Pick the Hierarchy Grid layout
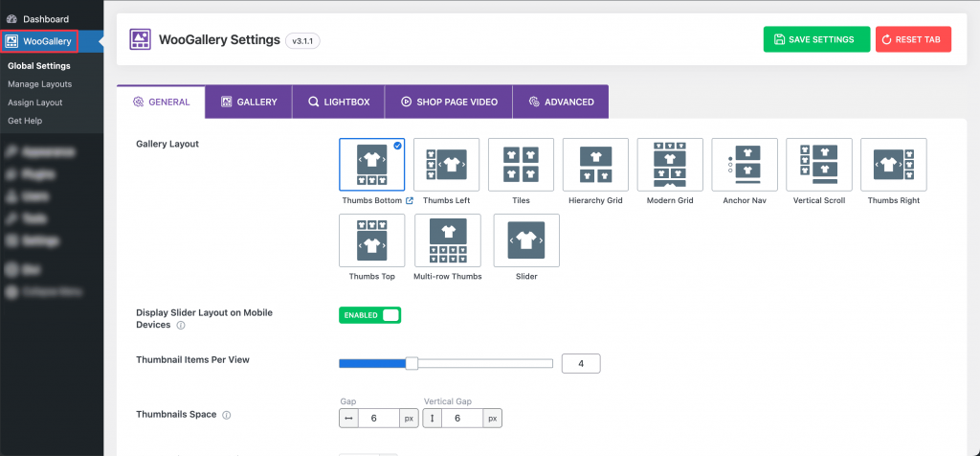 (x=595, y=165)
